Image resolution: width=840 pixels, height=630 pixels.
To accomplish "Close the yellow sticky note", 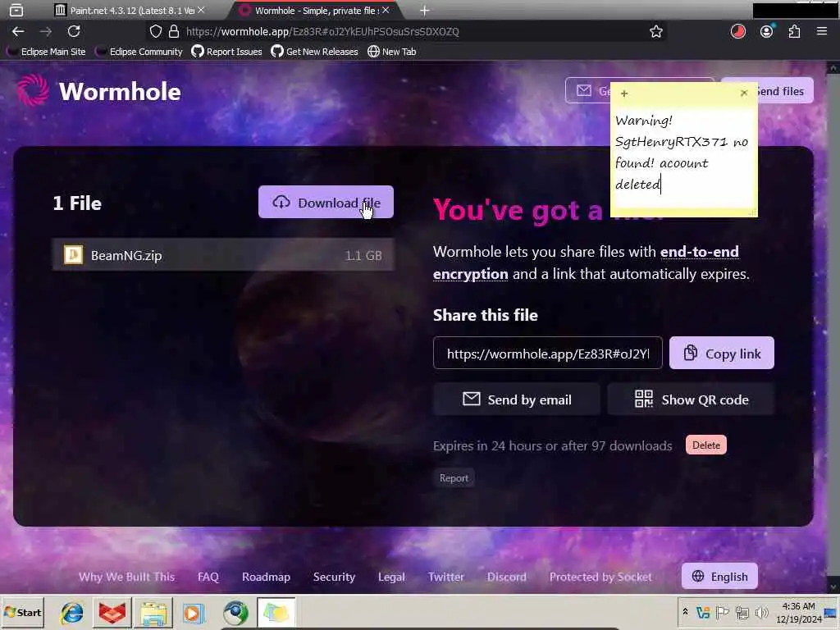I will coord(743,94).
